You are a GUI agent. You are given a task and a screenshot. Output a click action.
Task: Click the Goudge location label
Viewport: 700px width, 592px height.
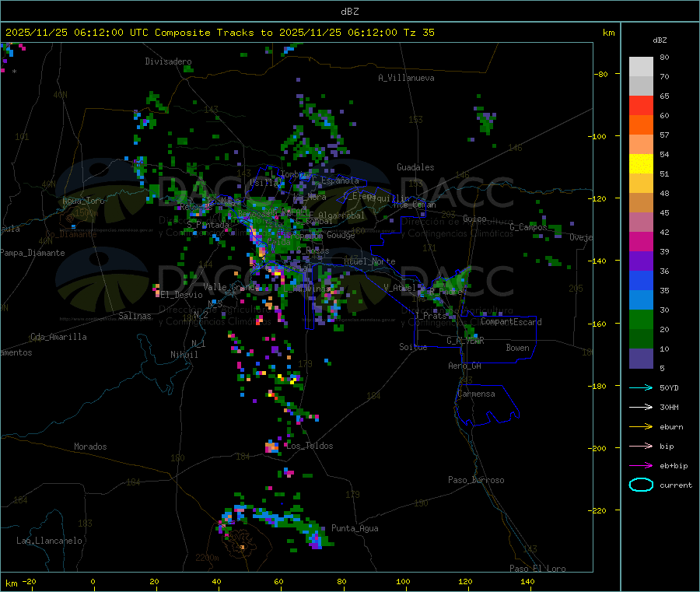coord(341,235)
